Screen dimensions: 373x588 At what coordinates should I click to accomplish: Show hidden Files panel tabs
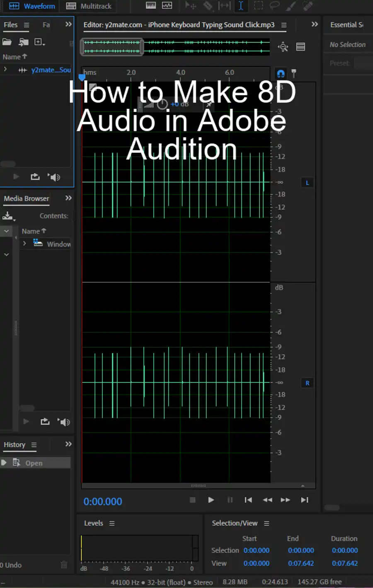(x=68, y=24)
